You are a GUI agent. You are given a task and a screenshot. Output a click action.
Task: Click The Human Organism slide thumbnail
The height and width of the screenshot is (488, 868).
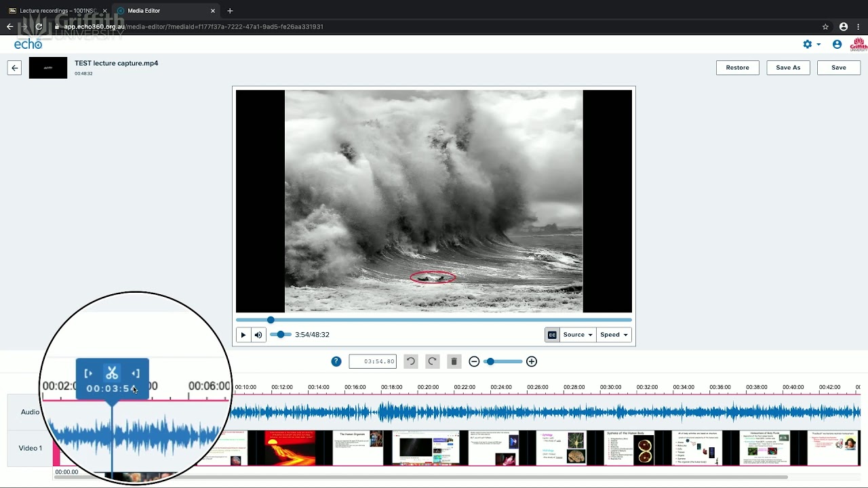358,448
